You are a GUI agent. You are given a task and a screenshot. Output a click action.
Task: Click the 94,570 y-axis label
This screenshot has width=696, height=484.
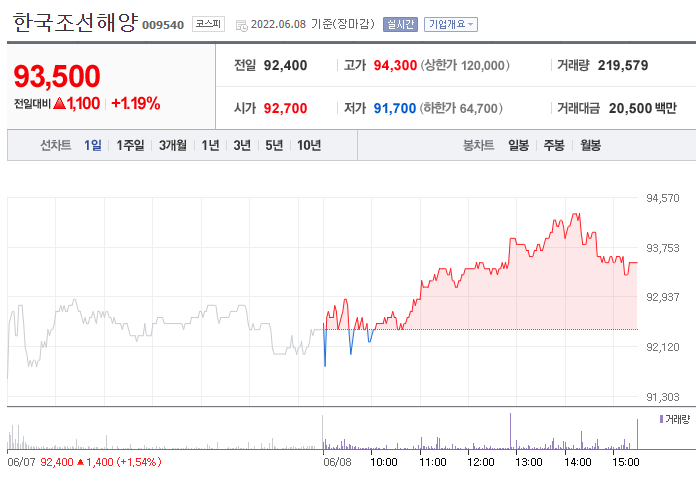[663, 198]
